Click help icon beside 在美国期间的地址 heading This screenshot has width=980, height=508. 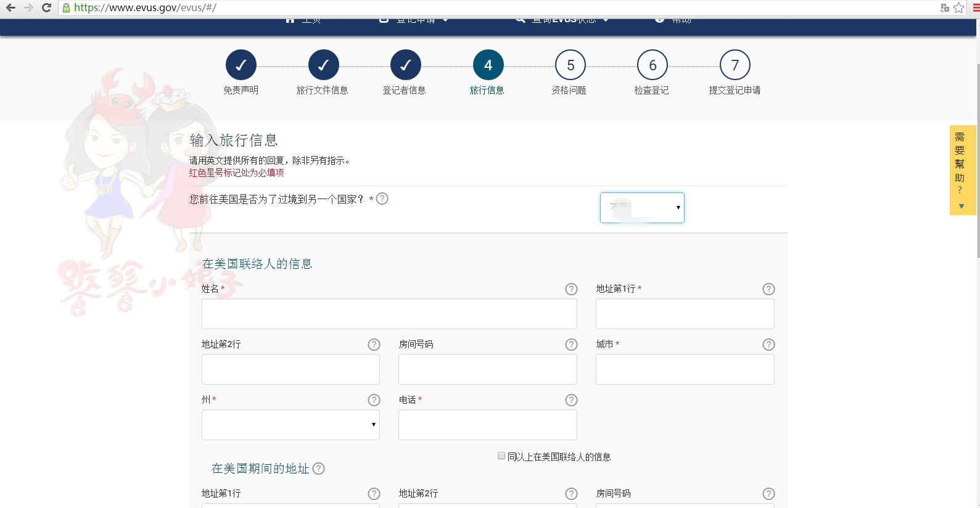coord(318,469)
